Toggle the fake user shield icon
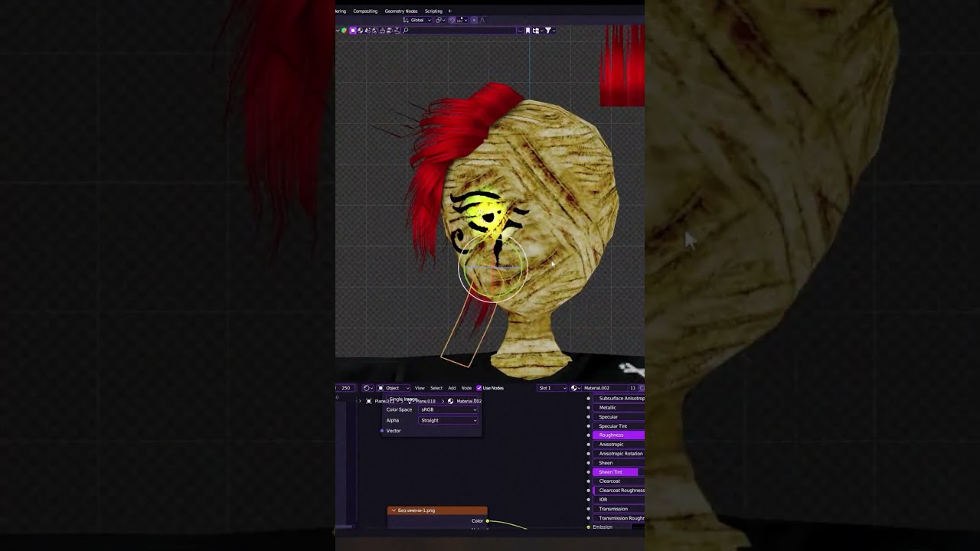The width and height of the screenshot is (980, 551). click(x=642, y=388)
